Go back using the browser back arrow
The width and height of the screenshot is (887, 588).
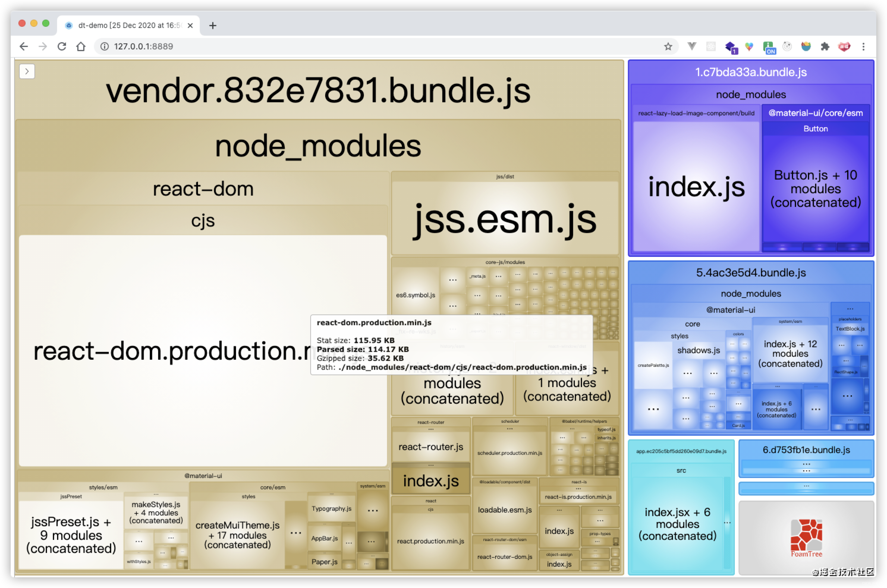(x=23, y=46)
